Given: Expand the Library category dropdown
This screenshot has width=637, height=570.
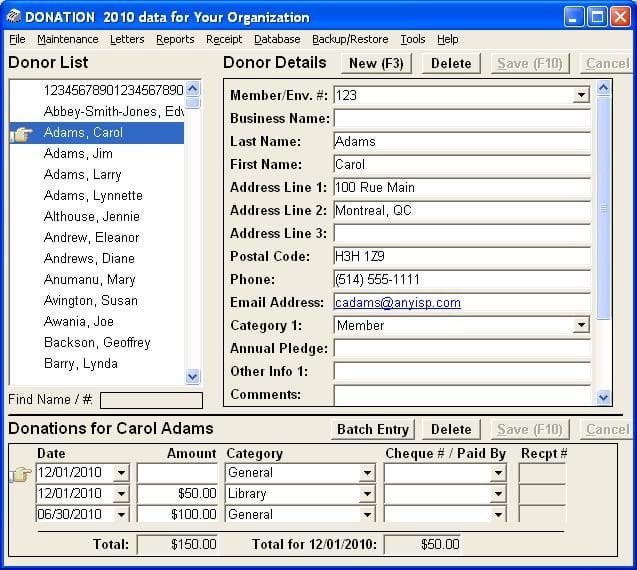Looking at the screenshot, I should click(367, 494).
